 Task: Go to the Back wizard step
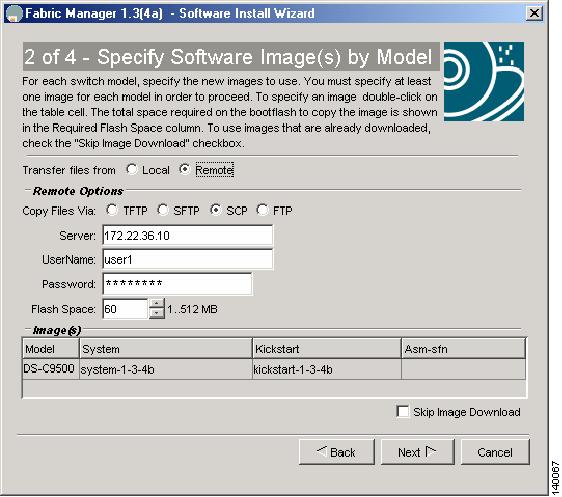coord(337,452)
